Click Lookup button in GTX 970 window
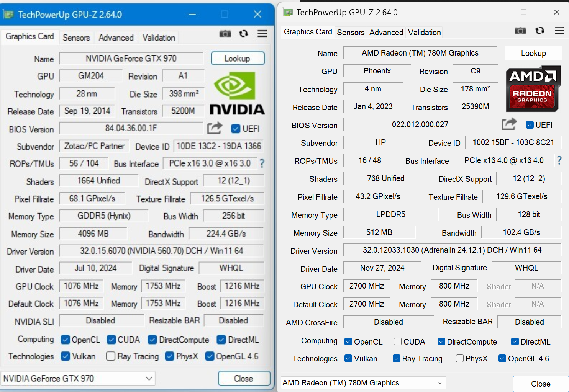Image resolution: width=569 pixels, height=392 pixels. [238, 59]
